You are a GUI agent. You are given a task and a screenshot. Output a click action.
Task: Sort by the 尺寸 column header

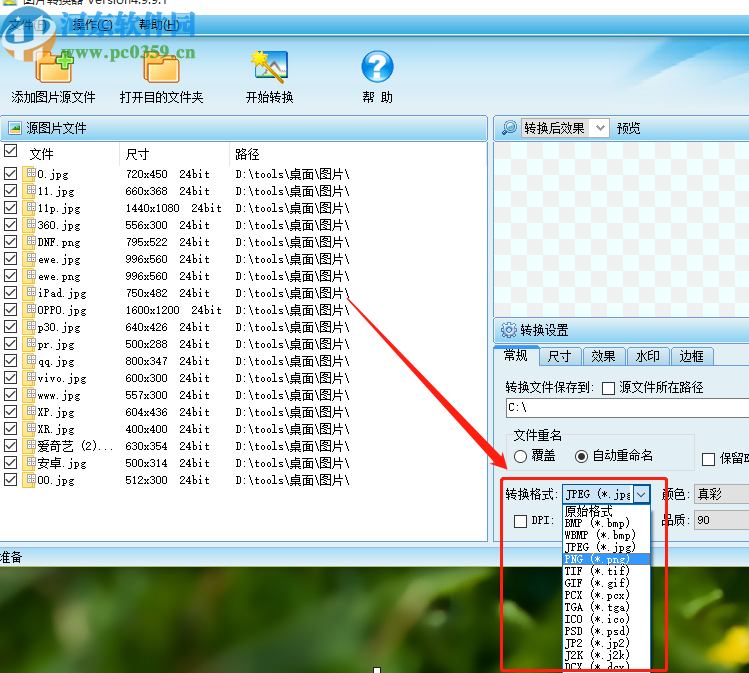coord(174,154)
